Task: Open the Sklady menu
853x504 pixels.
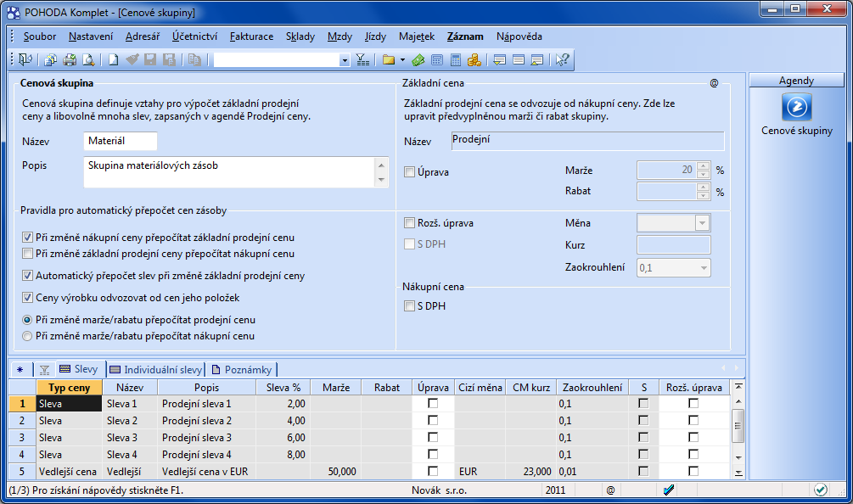Action: pos(300,36)
